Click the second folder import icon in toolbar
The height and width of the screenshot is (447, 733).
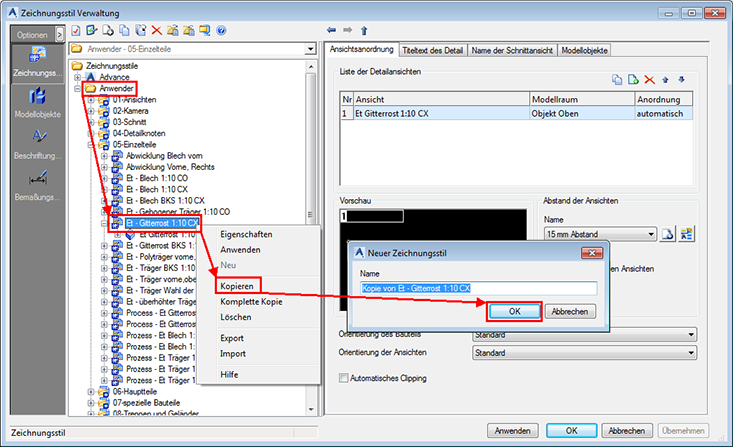point(189,31)
